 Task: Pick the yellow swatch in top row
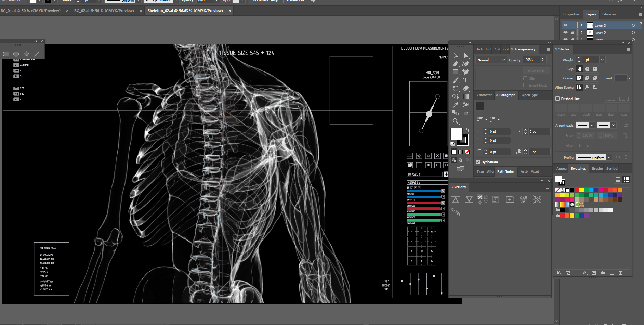click(581, 190)
